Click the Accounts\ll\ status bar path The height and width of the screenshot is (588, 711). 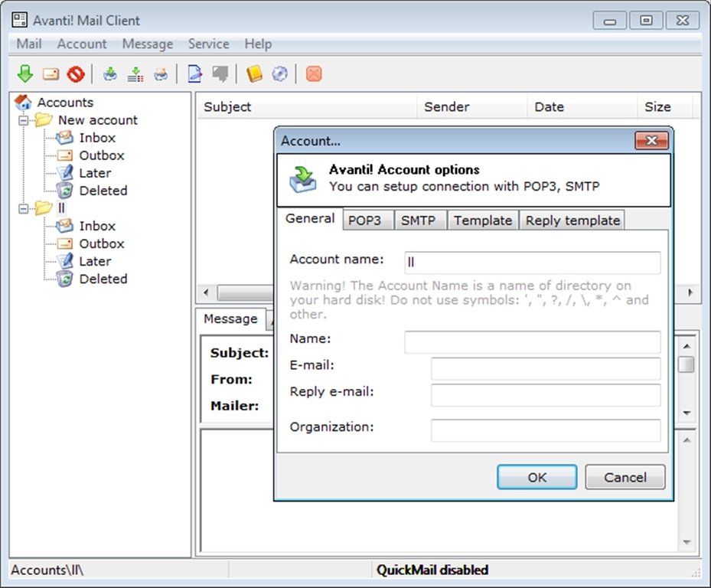(47, 570)
